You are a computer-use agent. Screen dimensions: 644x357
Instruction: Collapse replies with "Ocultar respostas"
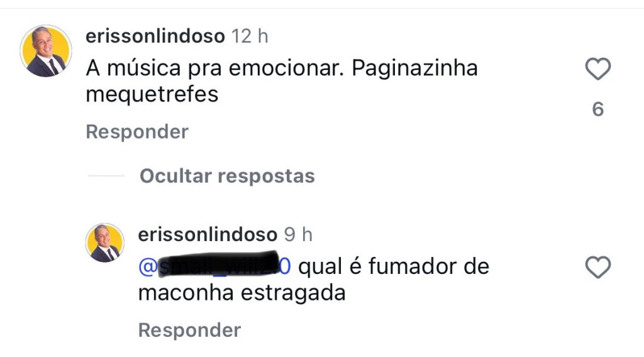pyautogui.click(x=227, y=176)
